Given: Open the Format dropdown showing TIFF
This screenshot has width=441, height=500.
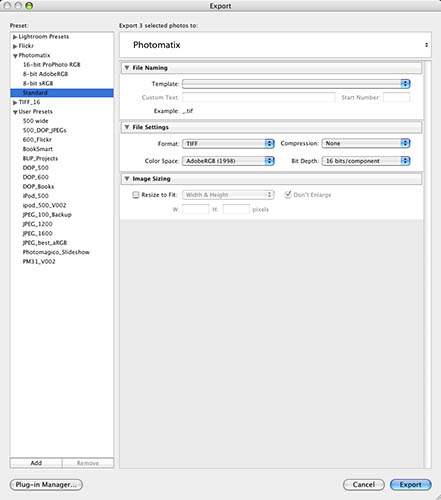Looking at the screenshot, I should pyautogui.click(x=228, y=144).
